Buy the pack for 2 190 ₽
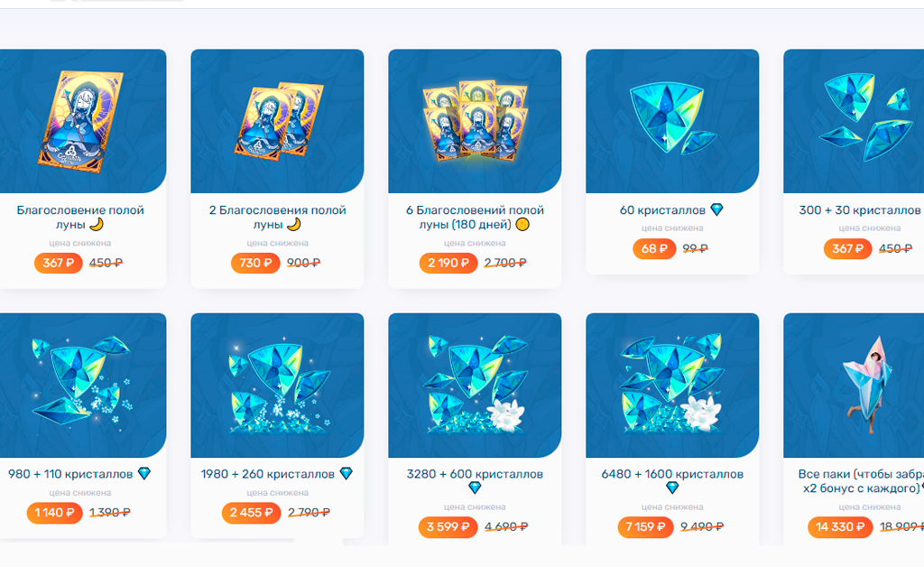The width and height of the screenshot is (924, 567). (x=448, y=263)
